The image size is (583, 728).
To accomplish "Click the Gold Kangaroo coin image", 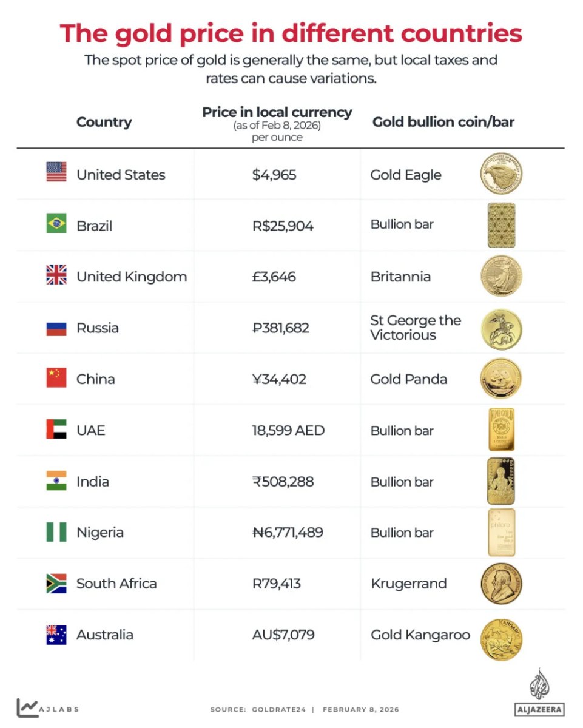I will 501,639.
